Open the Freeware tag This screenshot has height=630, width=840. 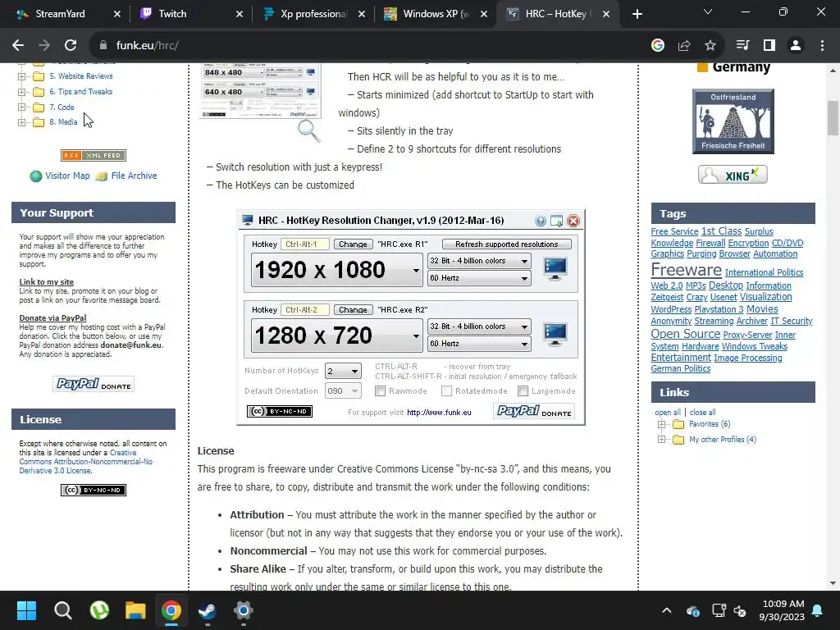[687, 269]
